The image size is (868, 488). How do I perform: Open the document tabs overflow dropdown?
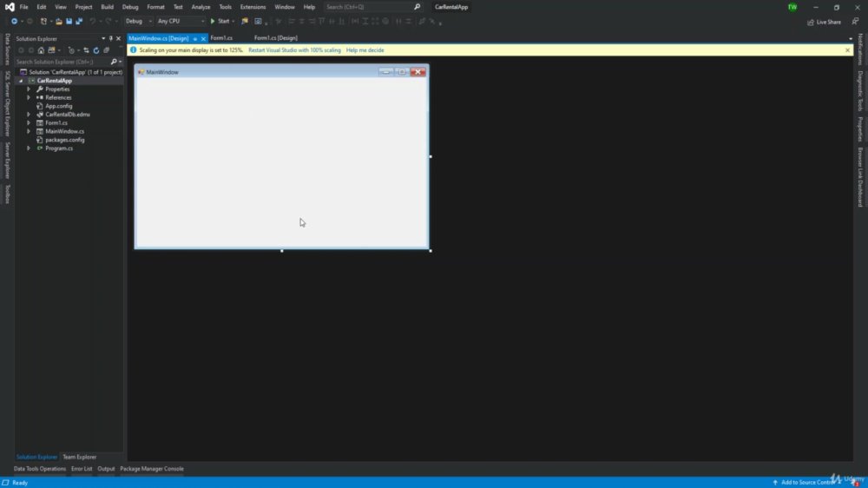tap(851, 39)
